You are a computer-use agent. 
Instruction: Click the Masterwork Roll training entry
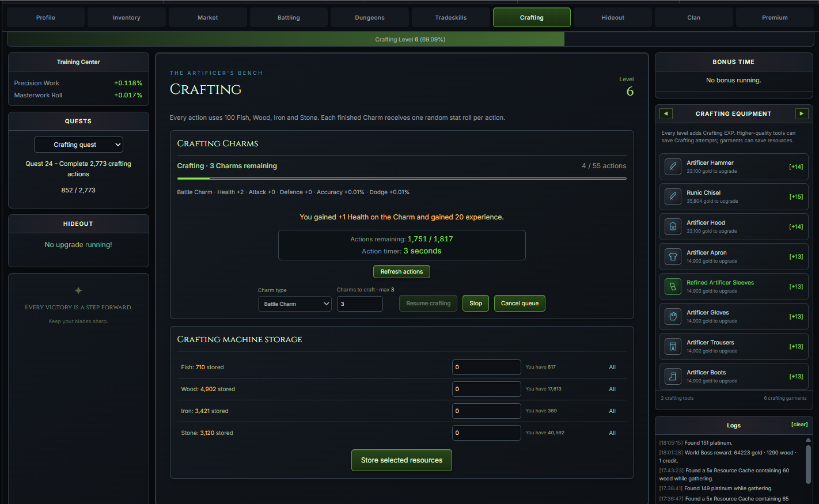coord(78,95)
